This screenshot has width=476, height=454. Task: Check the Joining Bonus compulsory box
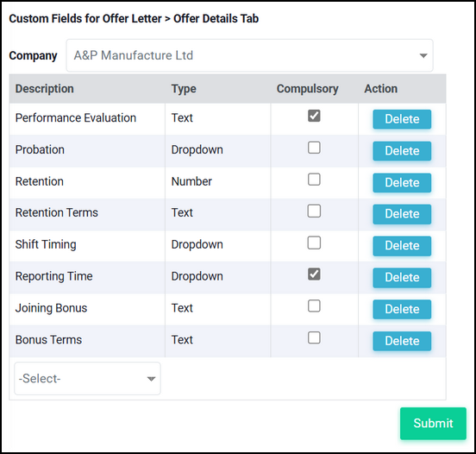click(x=314, y=306)
